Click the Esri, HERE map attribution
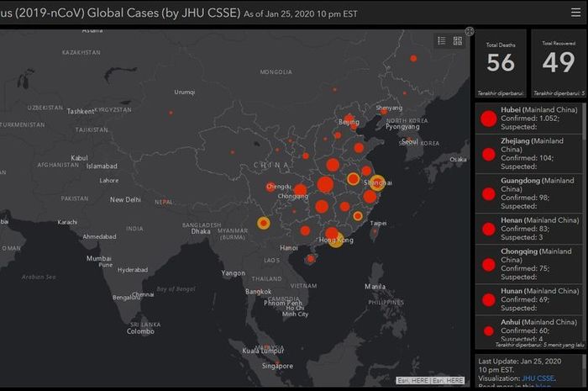 point(428,380)
